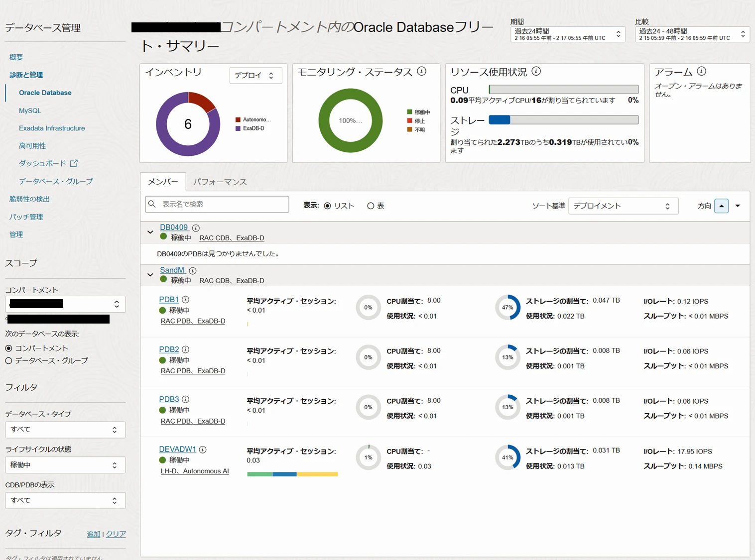
Task: Open the DB0409 database link
Action: 174,227
